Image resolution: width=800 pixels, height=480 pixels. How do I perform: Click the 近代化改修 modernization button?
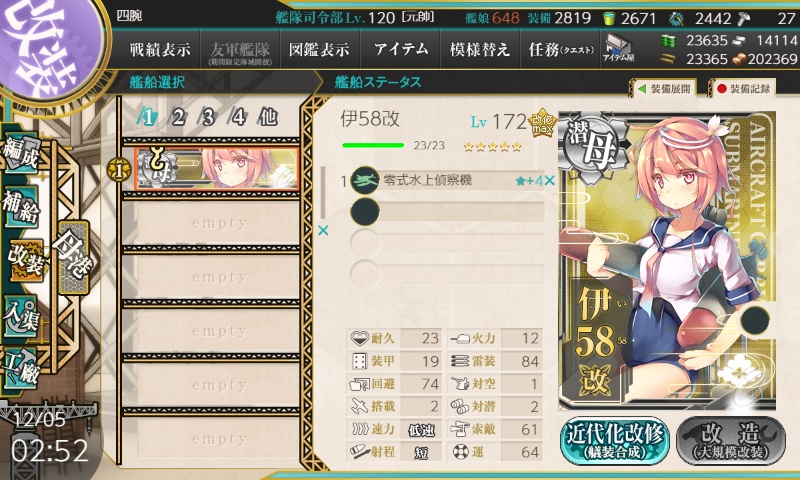coord(614,440)
